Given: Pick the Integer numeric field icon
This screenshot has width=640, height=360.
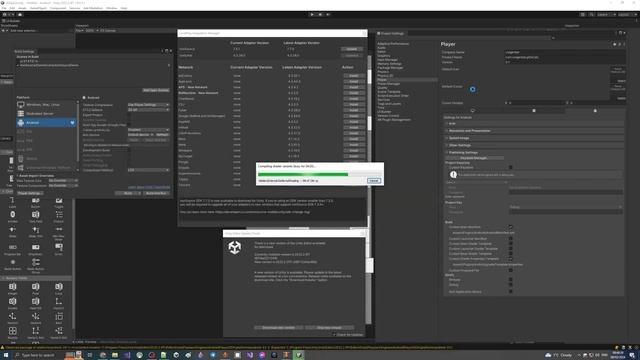Looking at the screenshot, I should pyautogui.click(x=13, y=287).
